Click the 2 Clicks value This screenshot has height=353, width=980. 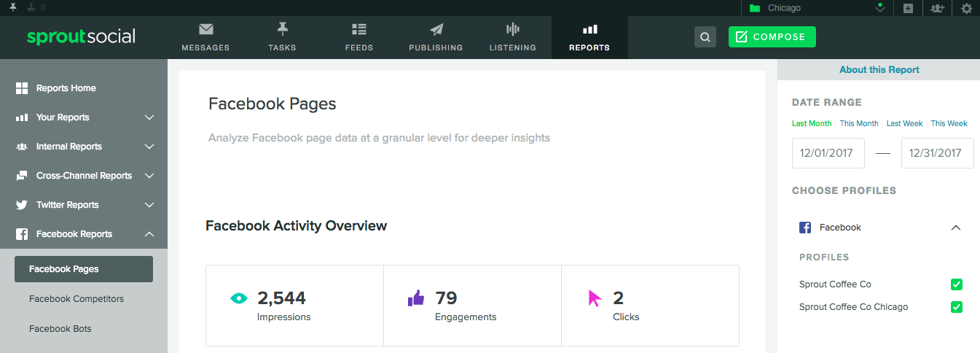pyautogui.click(x=618, y=298)
